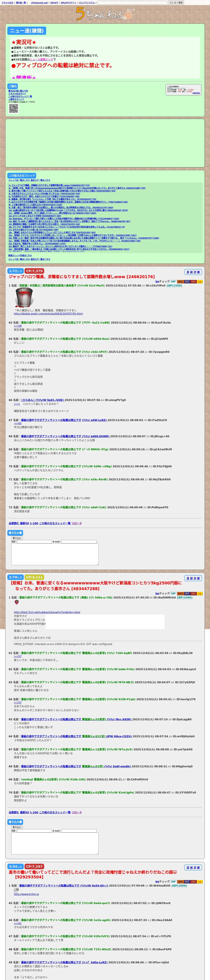Click the 2BP badge in the お米 thread header

click(173, 594)
